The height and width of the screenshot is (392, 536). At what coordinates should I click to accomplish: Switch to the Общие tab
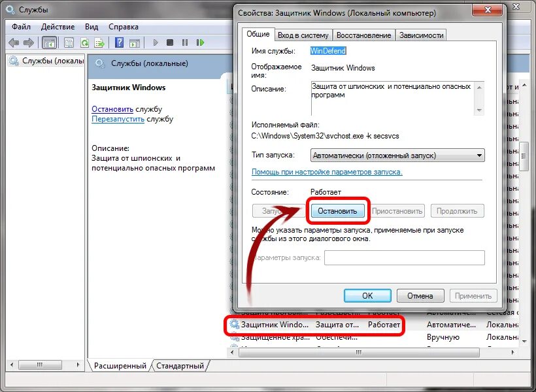coord(258,34)
